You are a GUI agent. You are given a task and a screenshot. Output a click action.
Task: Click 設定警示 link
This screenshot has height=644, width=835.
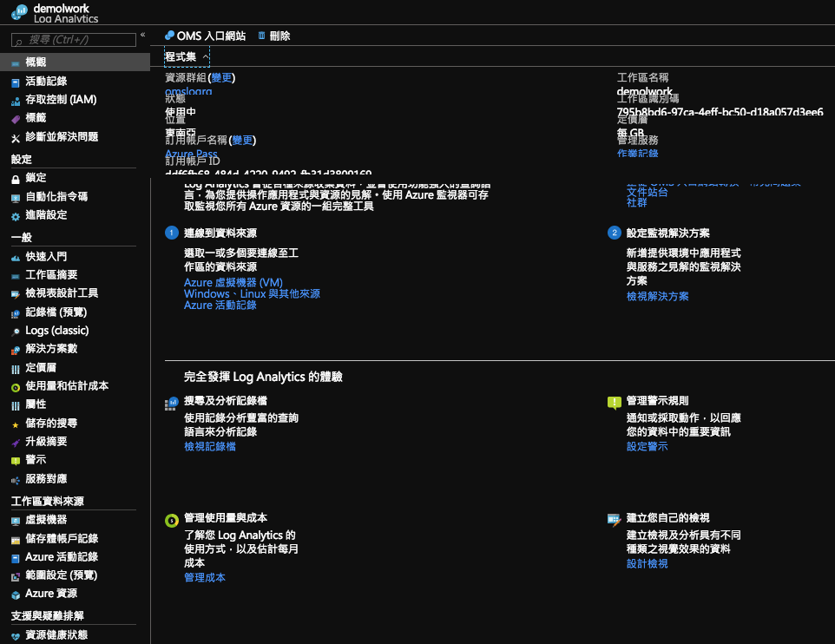point(647,446)
